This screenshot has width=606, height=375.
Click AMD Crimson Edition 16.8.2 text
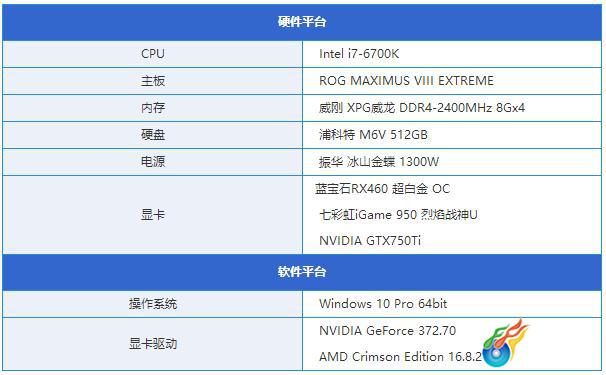(x=400, y=357)
